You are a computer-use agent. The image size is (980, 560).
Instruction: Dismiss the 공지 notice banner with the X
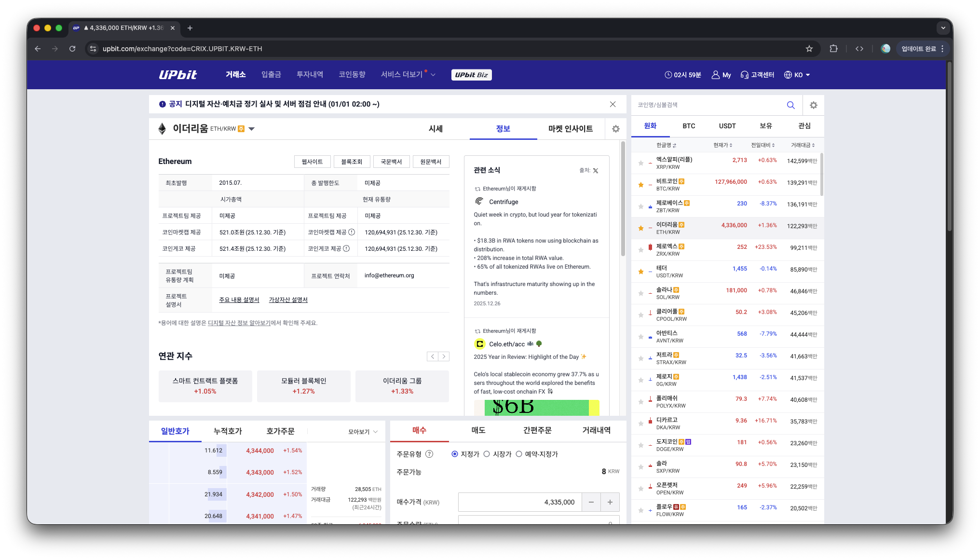(612, 104)
